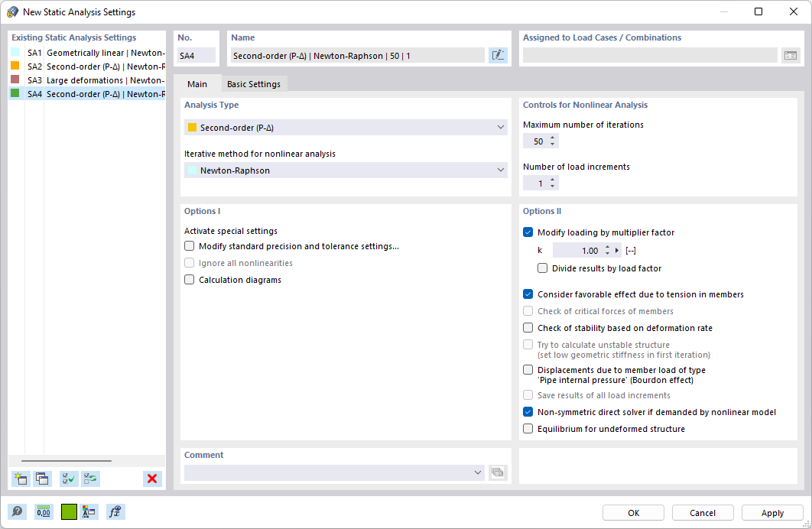Select all existing static analysis settings
Screen dimensions: 812x529
(x=68, y=479)
